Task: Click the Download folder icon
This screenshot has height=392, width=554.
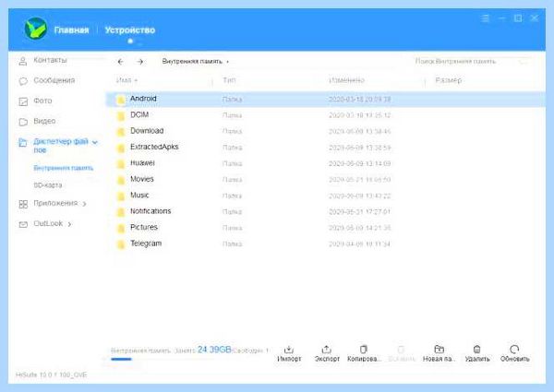Action: [x=121, y=132]
